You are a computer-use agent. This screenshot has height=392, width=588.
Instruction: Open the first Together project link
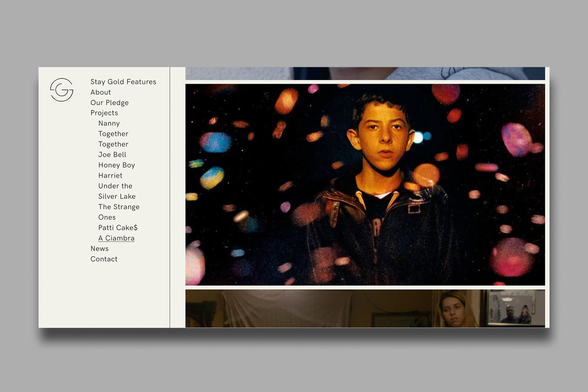coord(113,134)
